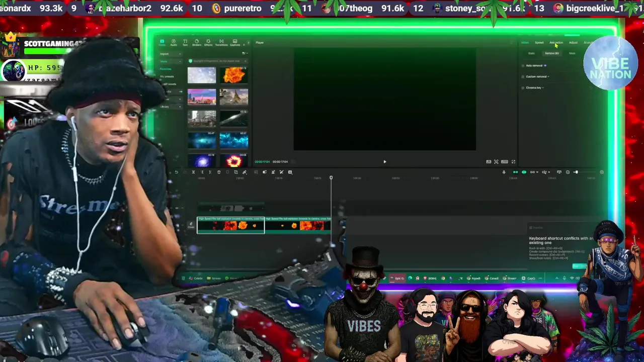
Task: Select the first fireball clip on the timeline
Action: [x=230, y=225]
